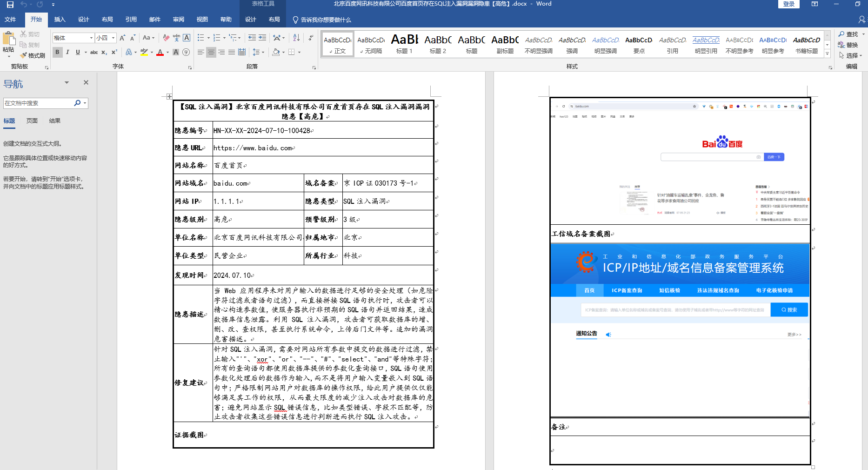The image size is (868, 470).
Task: Sort content with the A-Z sort icon
Action: [x=296, y=38]
